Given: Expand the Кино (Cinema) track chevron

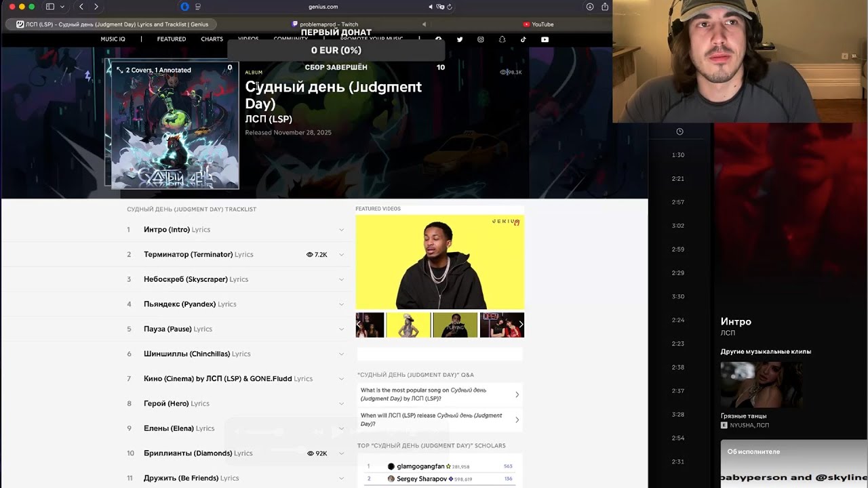Looking at the screenshot, I should [342, 379].
